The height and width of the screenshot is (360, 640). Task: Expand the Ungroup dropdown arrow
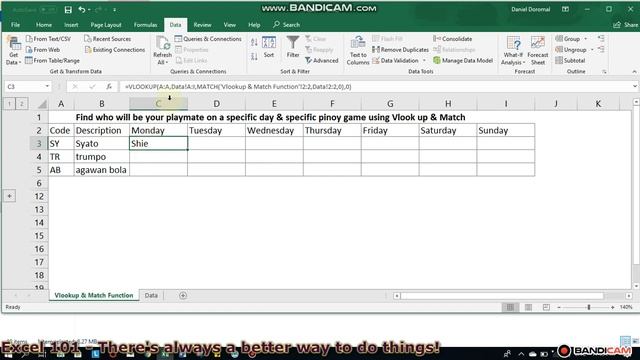(592, 50)
